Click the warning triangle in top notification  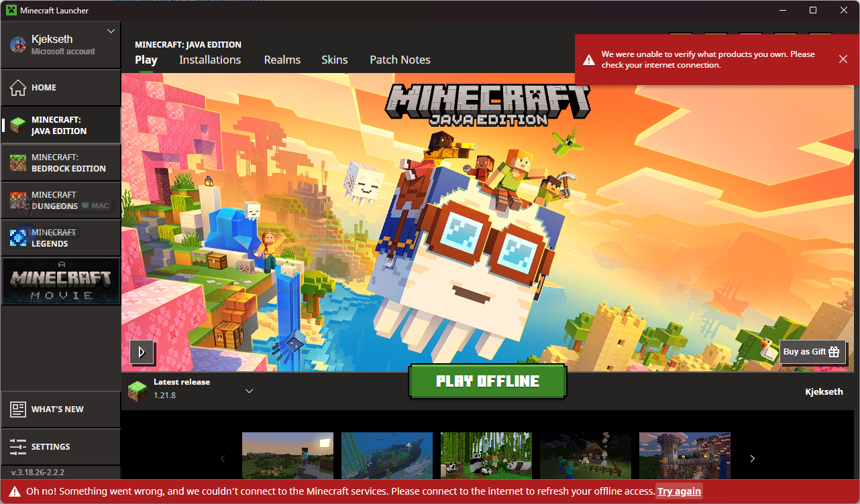[x=588, y=60]
